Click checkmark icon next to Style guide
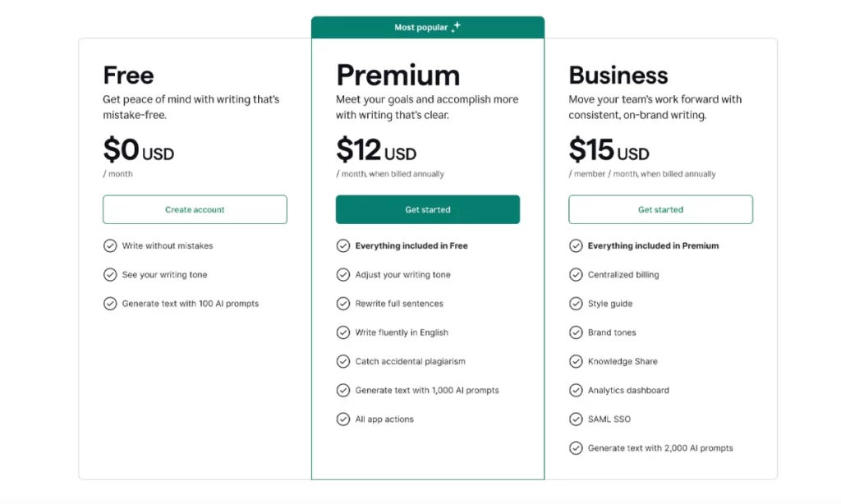The width and height of the screenshot is (841, 504). coord(576,304)
